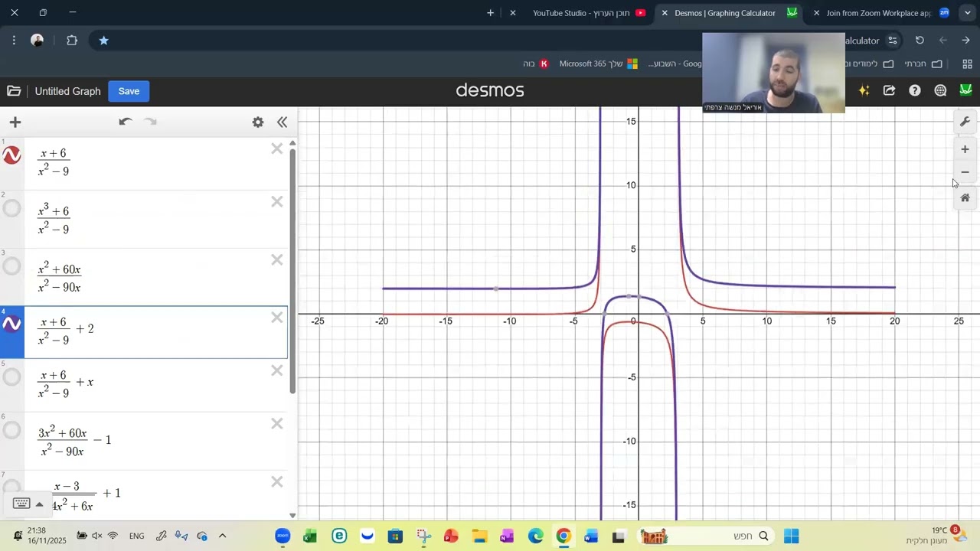Delete expression 1 (x+6)/(x²−9)
The height and width of the screenshot is (551, 980).
276,149
